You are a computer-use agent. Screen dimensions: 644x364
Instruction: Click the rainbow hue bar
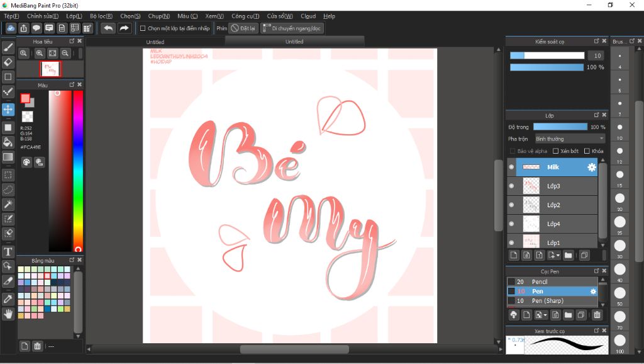pyautogui.click(x=78, y=171)
